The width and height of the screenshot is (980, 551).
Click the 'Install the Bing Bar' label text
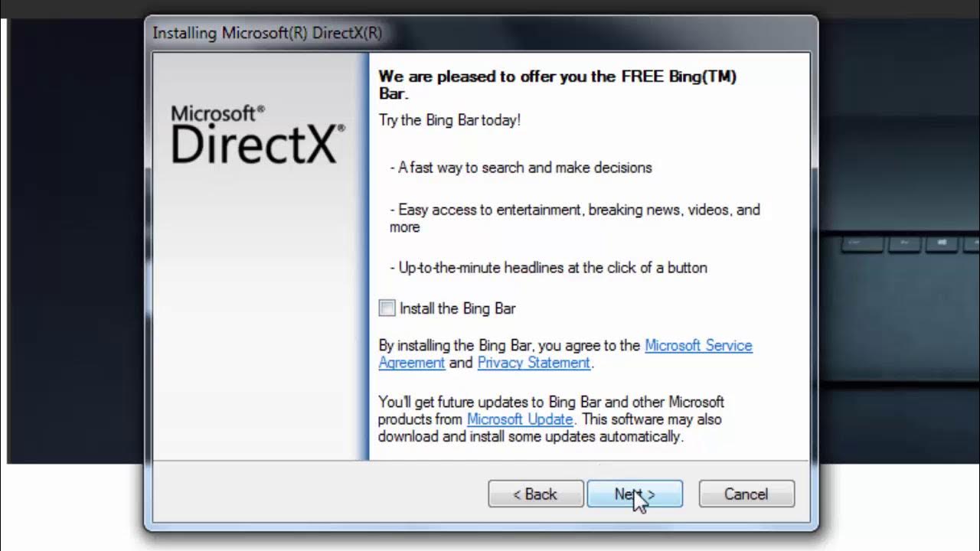pos(457,308)
